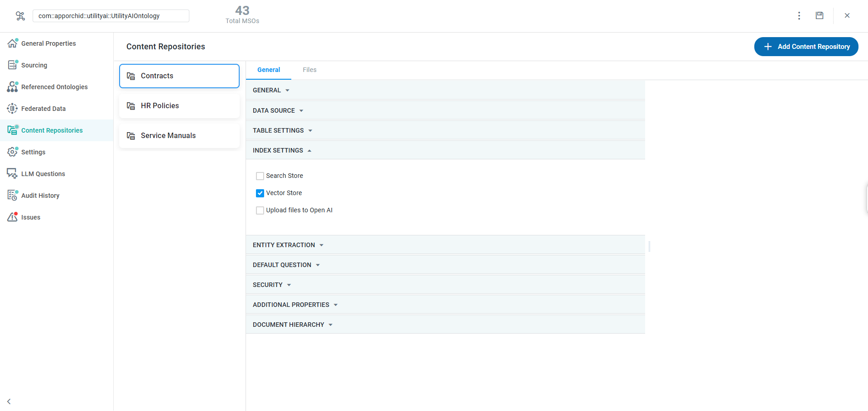Collapse the left sidebar with the chevron
Viewport: 868px width, 411px height.
coord(9,401)
